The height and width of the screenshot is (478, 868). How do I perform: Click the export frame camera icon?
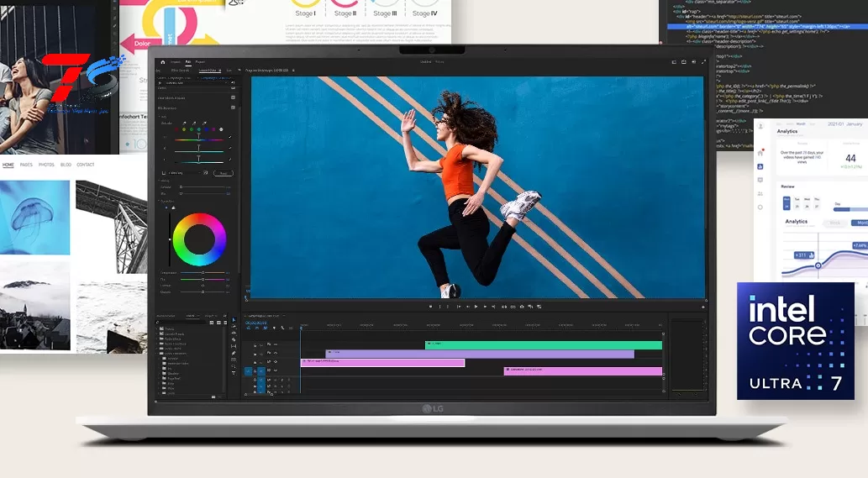(x=522, y=307)
